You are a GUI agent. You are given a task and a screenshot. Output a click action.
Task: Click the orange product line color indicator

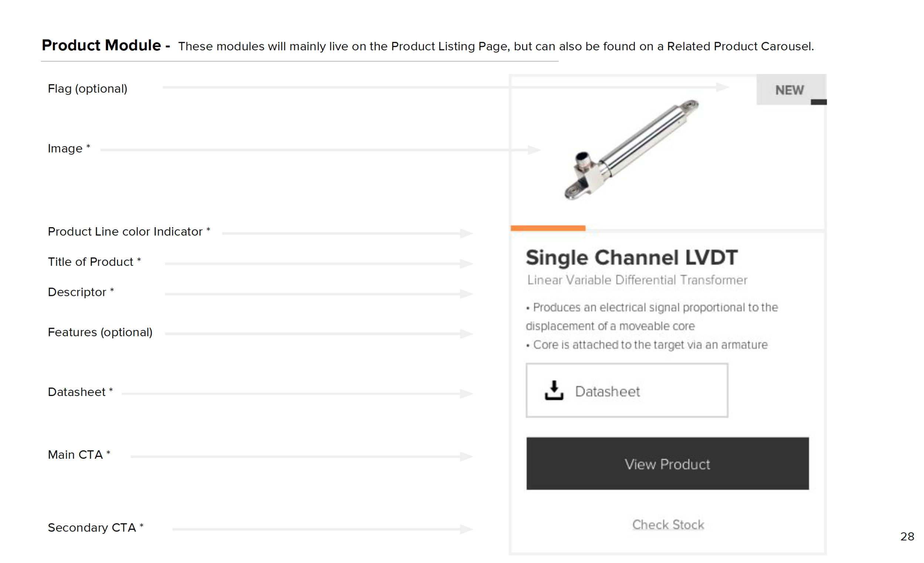point(548,228)
